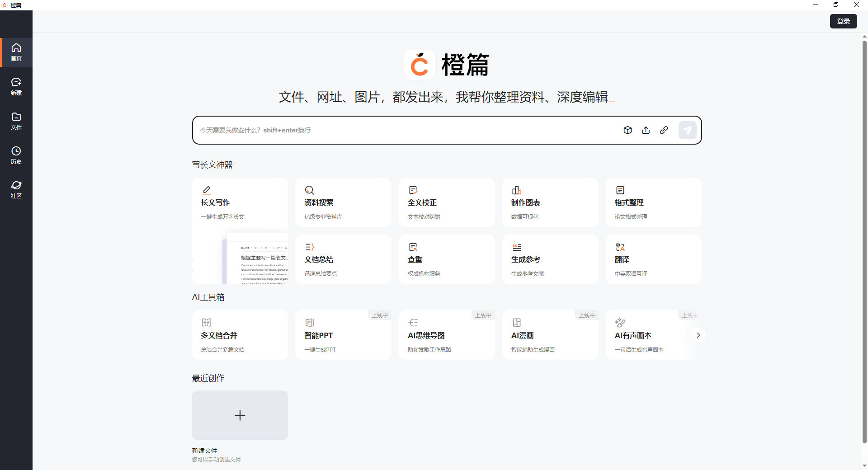Click the 长文写作 pen icon
Screen dimensions: 868x470
(207, 190)
